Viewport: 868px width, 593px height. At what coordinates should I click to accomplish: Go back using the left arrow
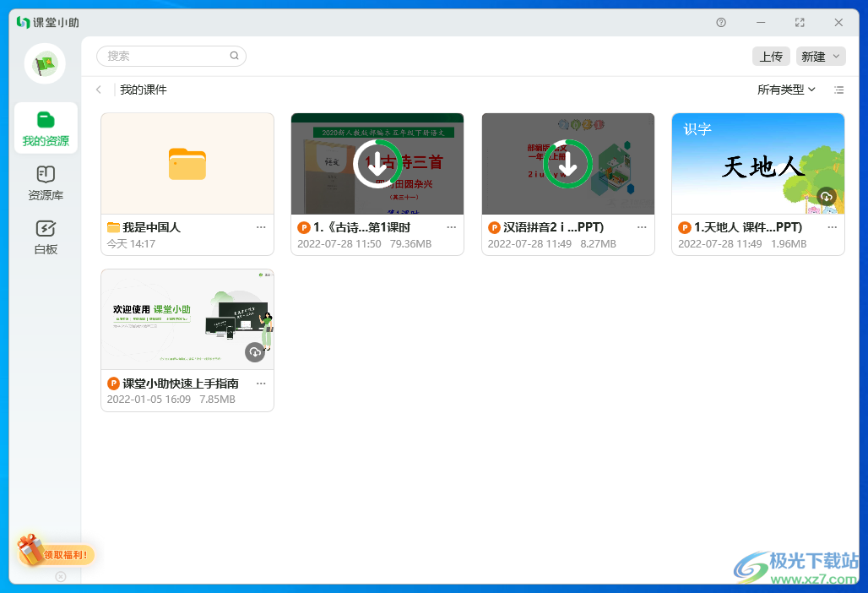click(x=99, y=90)
